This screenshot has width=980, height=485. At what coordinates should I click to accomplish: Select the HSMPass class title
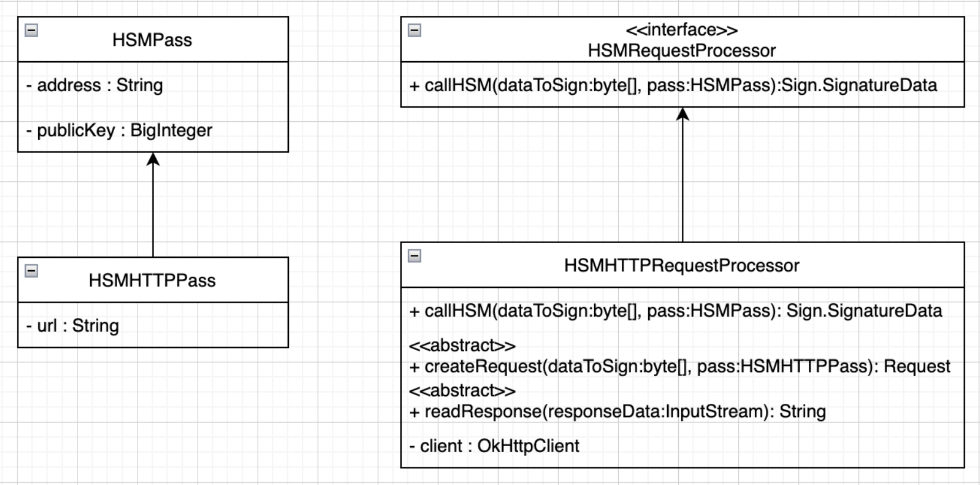click(152, 40)
